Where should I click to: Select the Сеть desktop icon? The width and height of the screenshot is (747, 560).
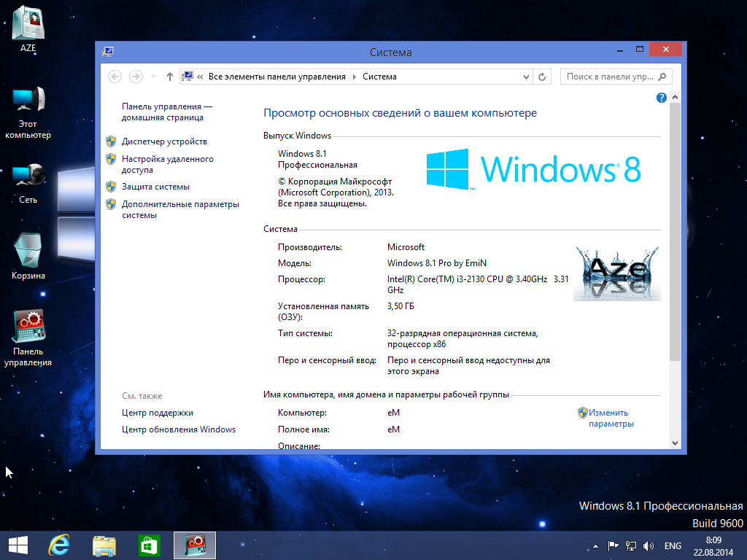click(28, 183)
